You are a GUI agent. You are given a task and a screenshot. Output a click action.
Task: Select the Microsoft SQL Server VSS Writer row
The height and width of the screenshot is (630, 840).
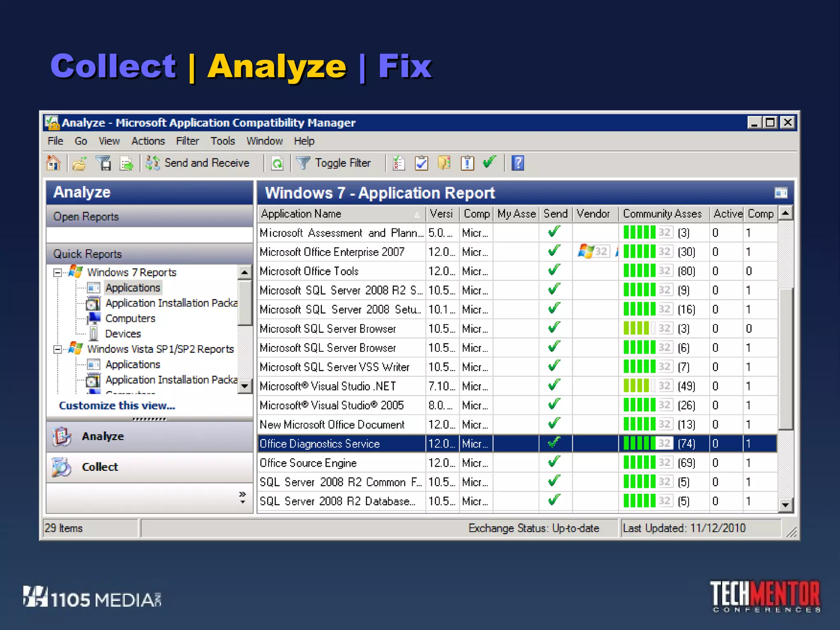(517, 367)
